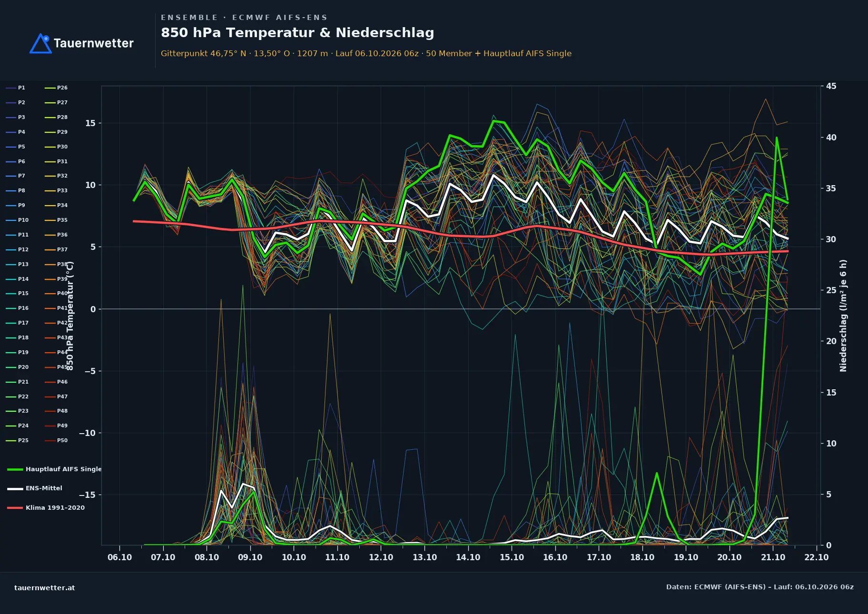Click the red Klima legend line swatch
The image size is (868, 614).
coord(15,508)
